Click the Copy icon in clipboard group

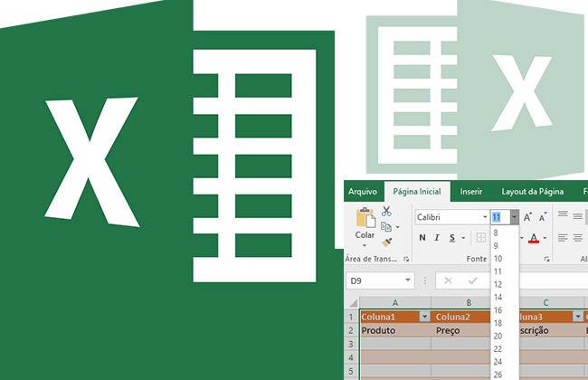pos(386,226)
